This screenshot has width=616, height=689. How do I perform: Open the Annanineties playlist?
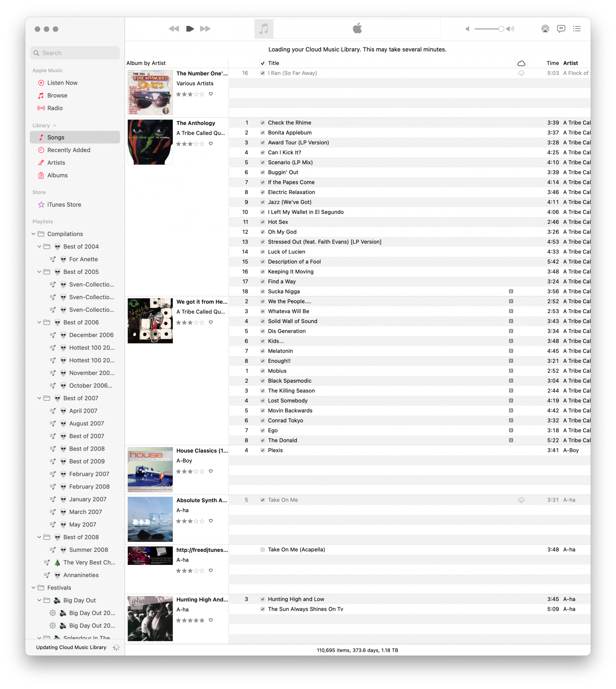[x=81, y=575]
